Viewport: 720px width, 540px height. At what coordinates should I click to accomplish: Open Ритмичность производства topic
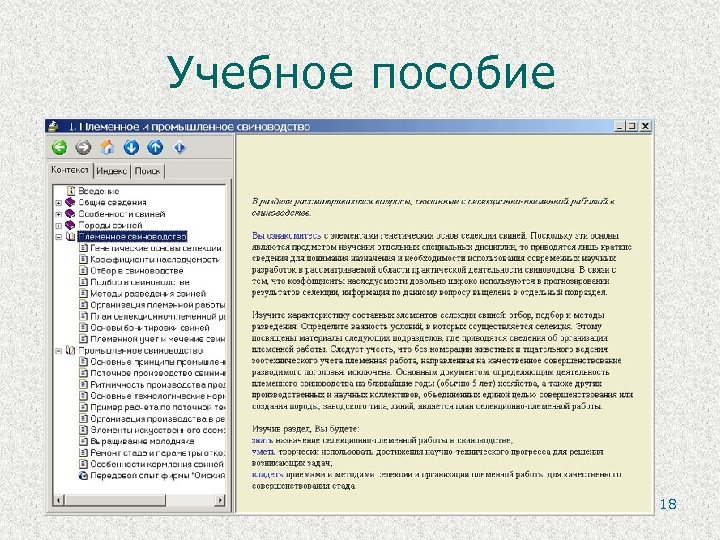(158, 385)
